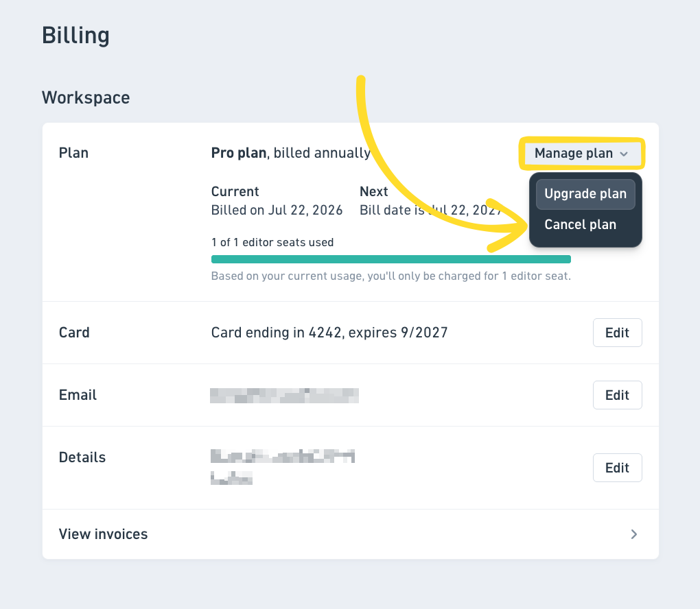The width and height of the screenshot is (700, 609).
Task: Click the 1 of 1 editor seats label
Action: tap(272, 242)
